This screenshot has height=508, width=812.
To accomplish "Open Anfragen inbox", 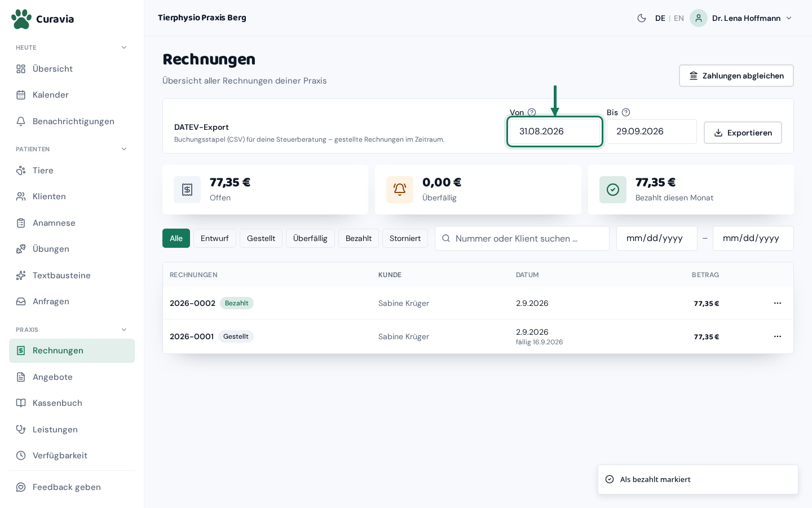I will click(x=72, y=301).
